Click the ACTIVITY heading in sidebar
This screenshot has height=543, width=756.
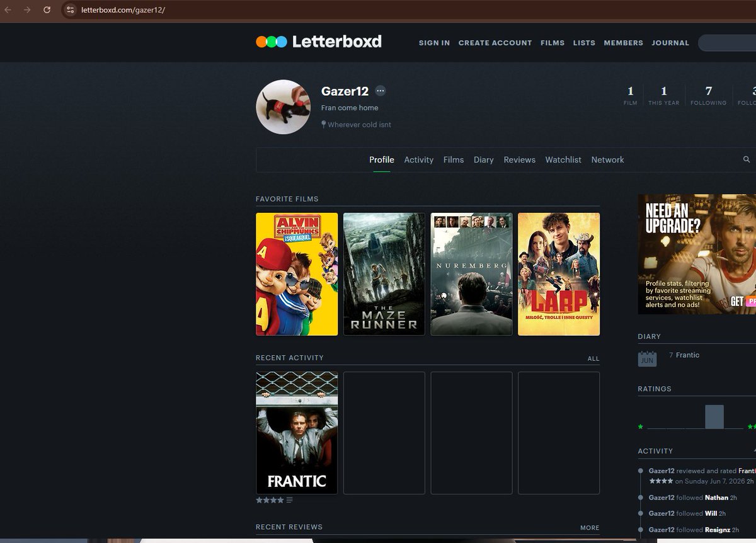[655, 451]
